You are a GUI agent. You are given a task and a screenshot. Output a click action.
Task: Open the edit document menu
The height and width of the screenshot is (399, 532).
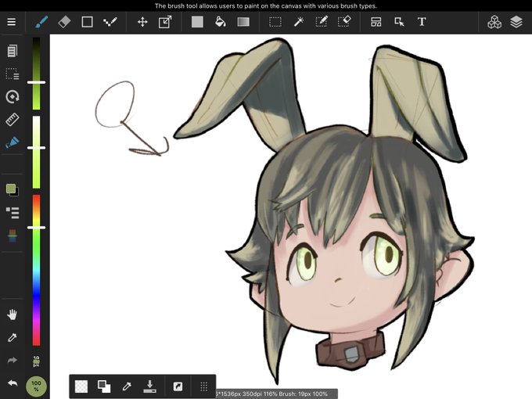click(13, 51)
